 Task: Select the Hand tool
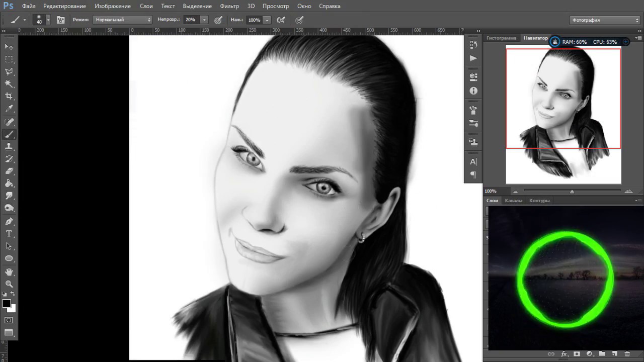(9, 272)
